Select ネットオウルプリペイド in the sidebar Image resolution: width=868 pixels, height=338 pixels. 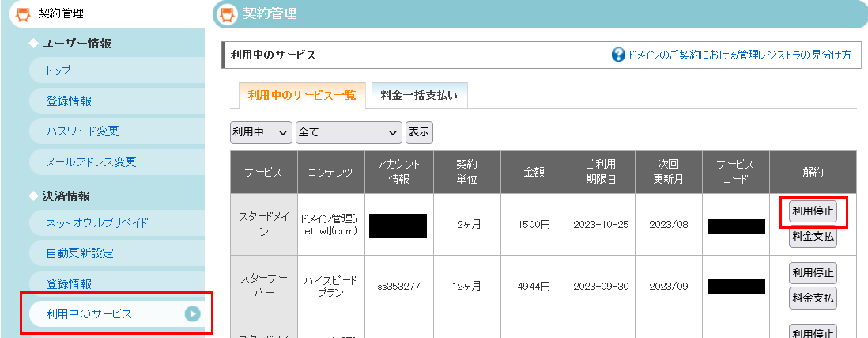96,223
